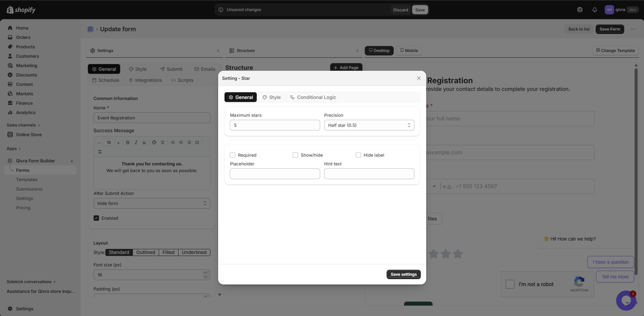644x316 pixels.
Task: Open the notifications bell
Action: click(x=594, y=10)
